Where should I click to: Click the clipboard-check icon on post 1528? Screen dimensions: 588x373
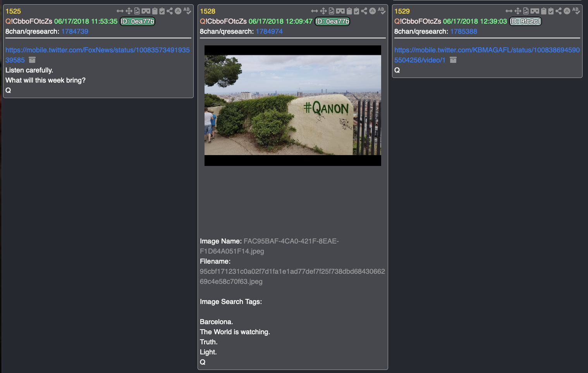pyautogui.click(x=356, y=11)
